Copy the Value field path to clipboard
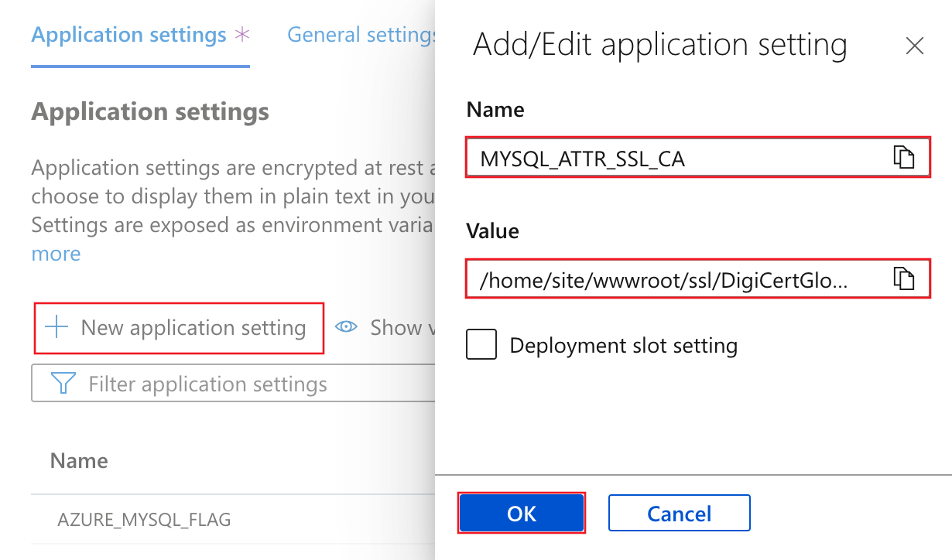The height and width of the screenshot is (560, 952). [904, 278]
